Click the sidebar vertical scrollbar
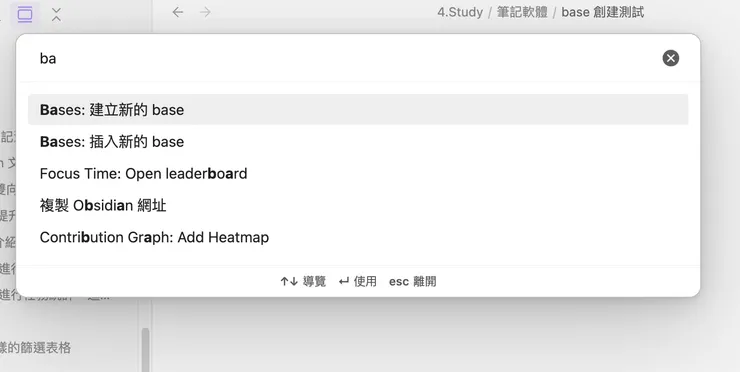This screenshot has height=372, width=740. pyautogui.click(x=145, y=349)
